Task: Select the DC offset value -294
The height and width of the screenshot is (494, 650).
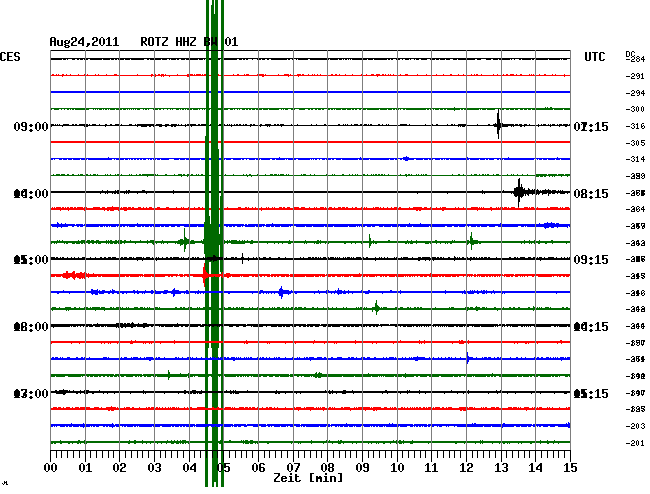Action: coord(635,93)
